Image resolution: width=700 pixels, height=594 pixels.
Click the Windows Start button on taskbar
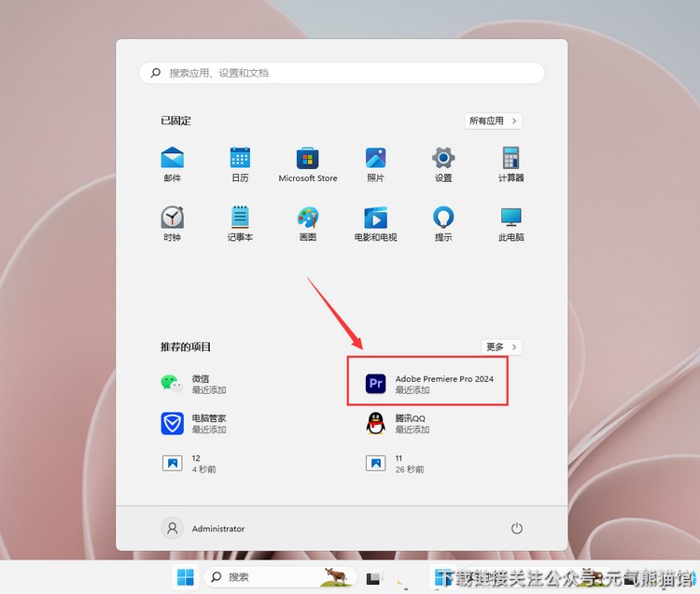point(186,577)
